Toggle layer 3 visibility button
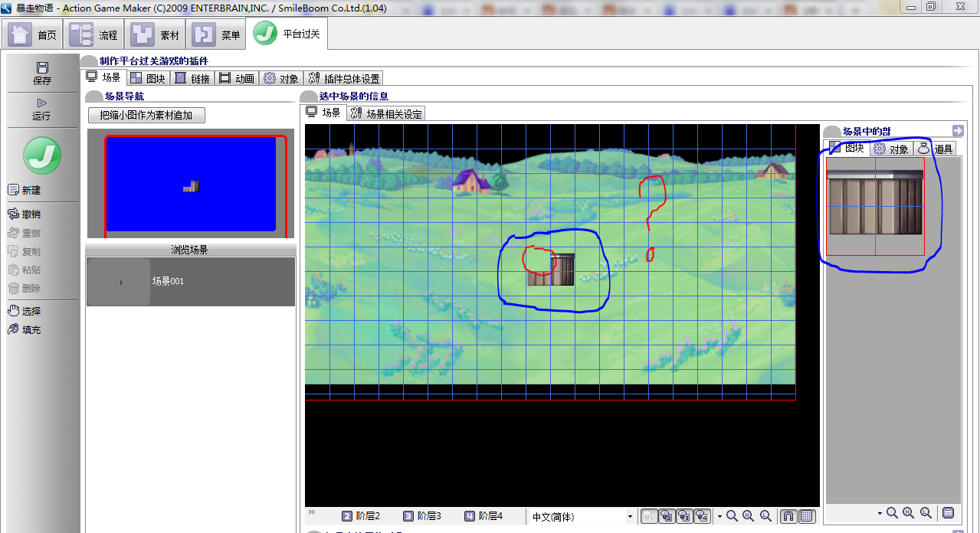 tap(685, 516)
